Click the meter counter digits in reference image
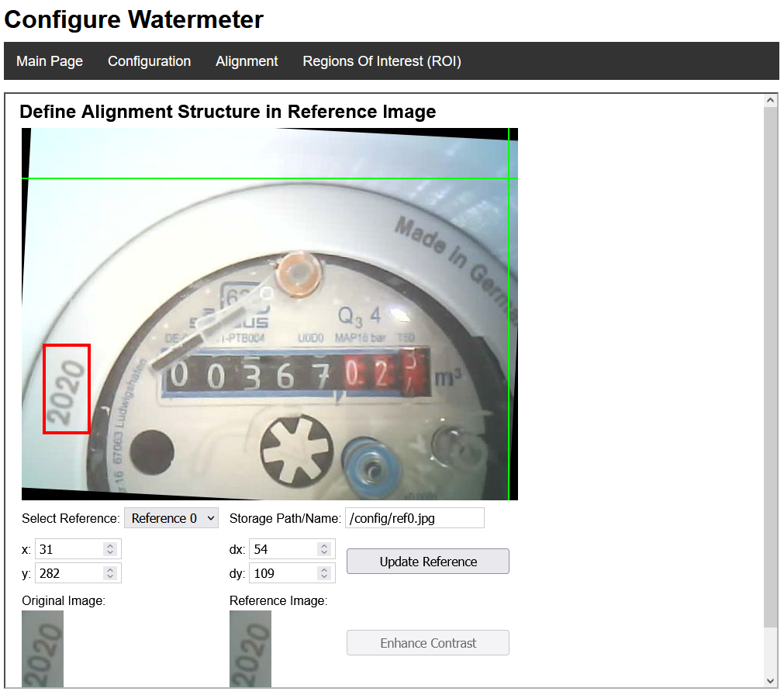The height and width of the screenshot is (695, 784). click(295, 374)
